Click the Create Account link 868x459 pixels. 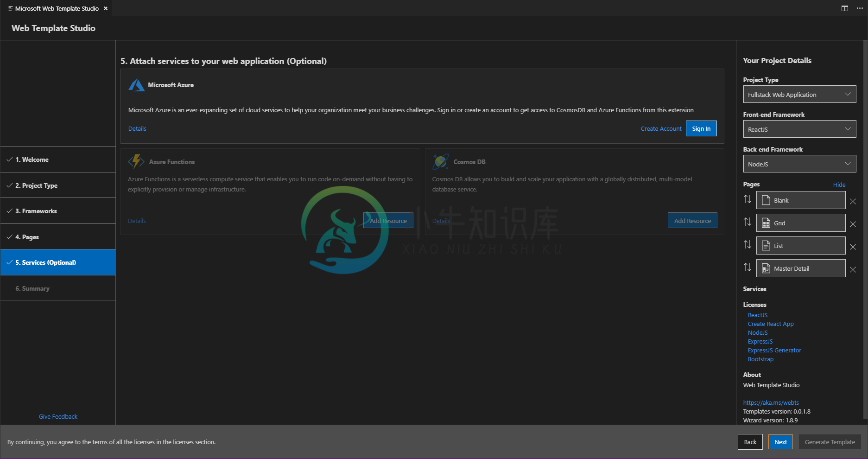coord(661,128)
